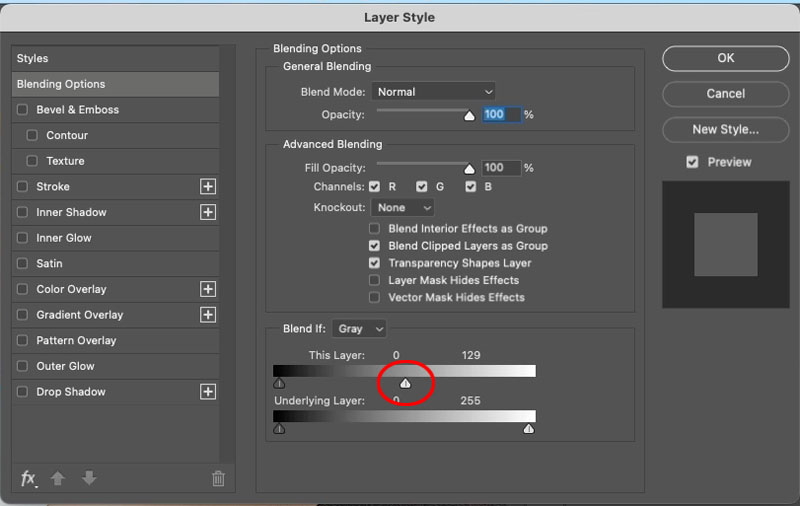800x506 pixels.
Task: Enable the Contour checkbox
Action: tap(32, 135)
